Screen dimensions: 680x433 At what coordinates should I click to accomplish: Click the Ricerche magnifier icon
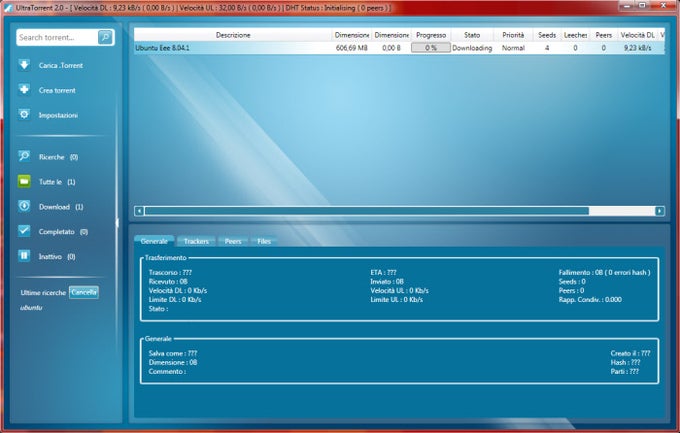click(24, 156)
